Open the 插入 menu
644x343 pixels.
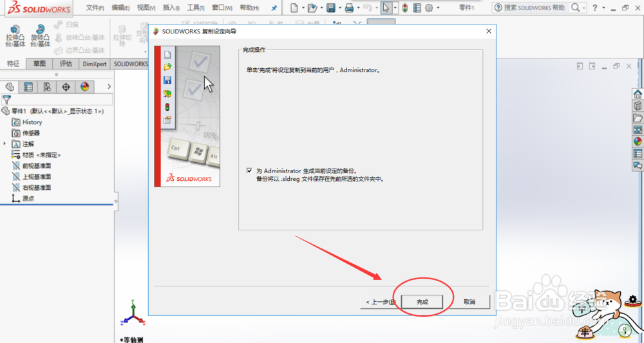[x=171, y=7]
